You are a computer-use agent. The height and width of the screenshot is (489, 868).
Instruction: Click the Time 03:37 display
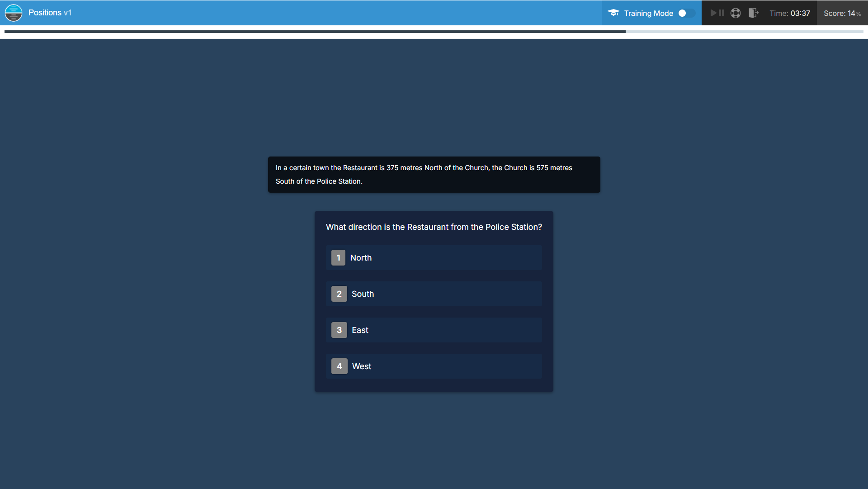[789, 13]
